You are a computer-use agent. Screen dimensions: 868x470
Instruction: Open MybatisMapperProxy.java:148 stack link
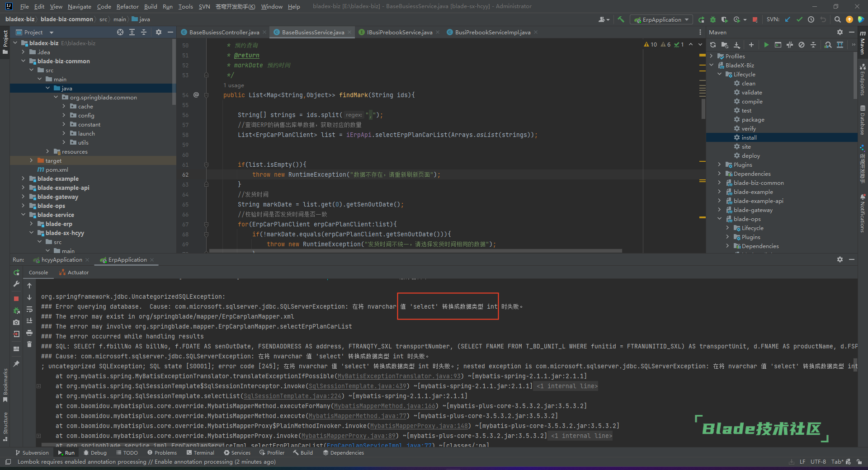pos(419,426)
